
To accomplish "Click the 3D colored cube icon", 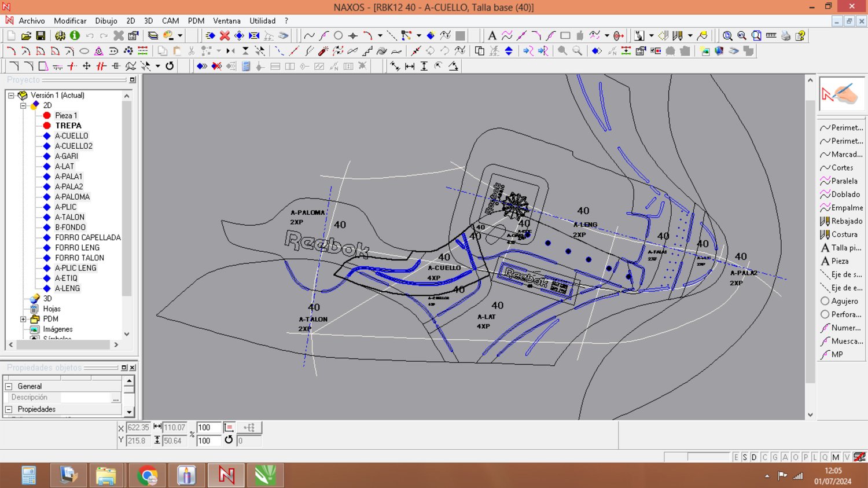I will [719, 51].
